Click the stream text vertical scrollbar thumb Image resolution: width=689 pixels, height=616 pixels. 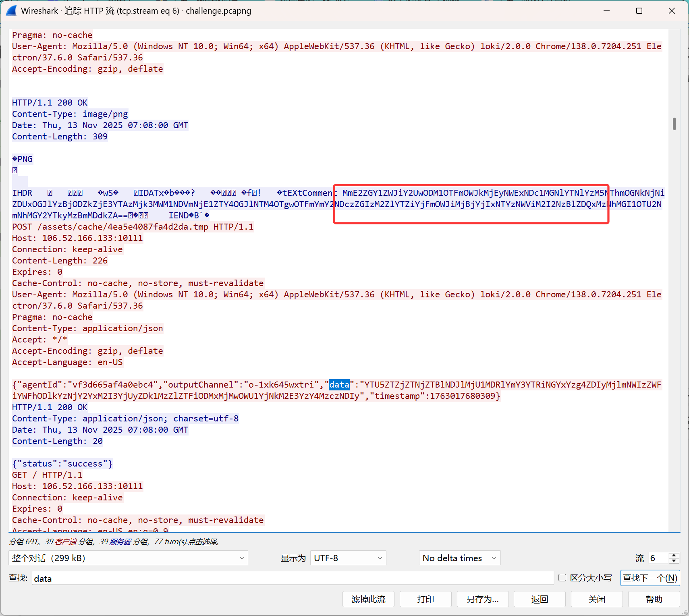[x=674, y=124]
